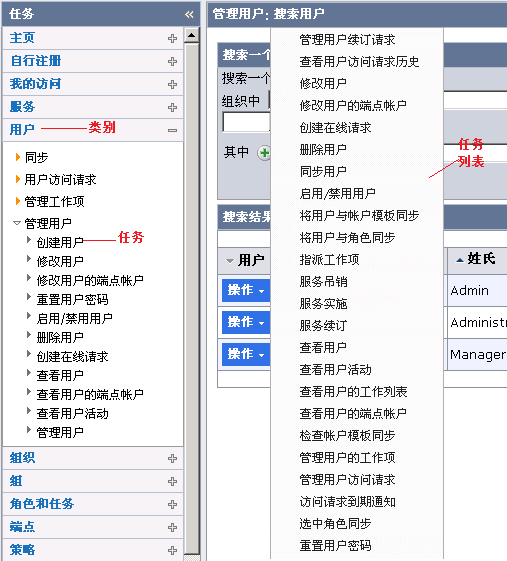Choose 访问请求到期通知 from task menu

(x=347, y=502)
